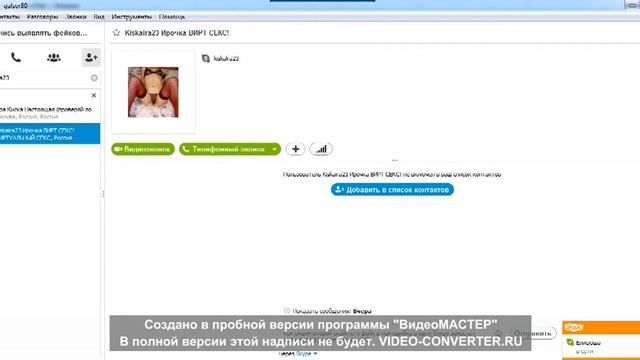This screenshot has height=360, width=640.
Task: Click Add to contact list blue button
Action: tap(392, 190)
